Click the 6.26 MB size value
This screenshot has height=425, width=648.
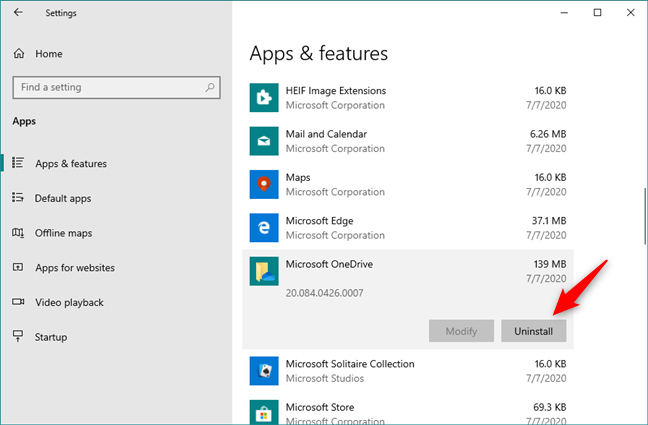tap(548, 134)
